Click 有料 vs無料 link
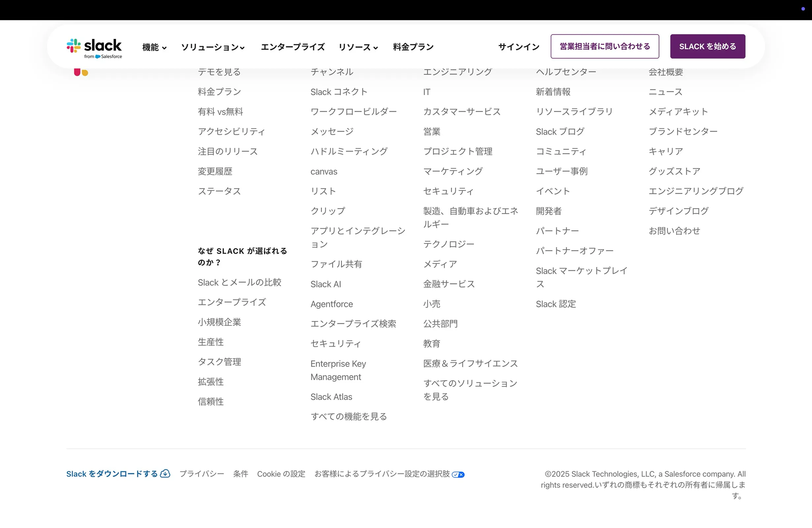Screen dimensions: 812x528 tap(220, 112)
